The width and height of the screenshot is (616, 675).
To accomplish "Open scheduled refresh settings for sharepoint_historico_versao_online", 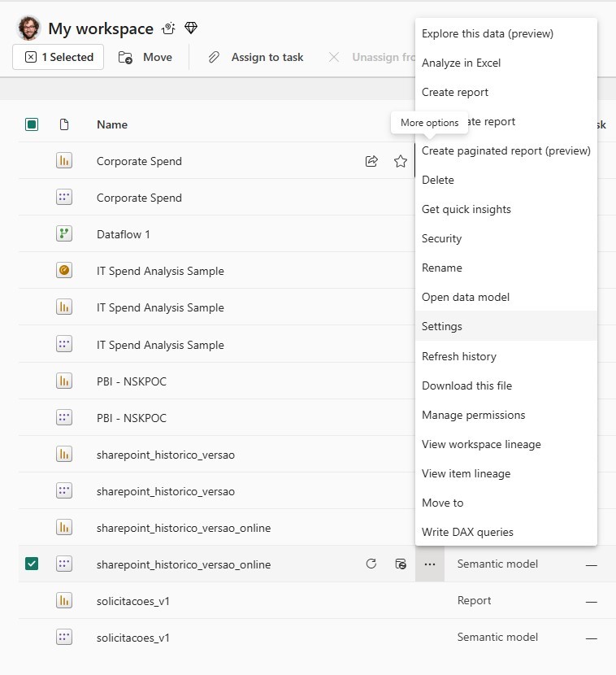I will coord(400,563).
